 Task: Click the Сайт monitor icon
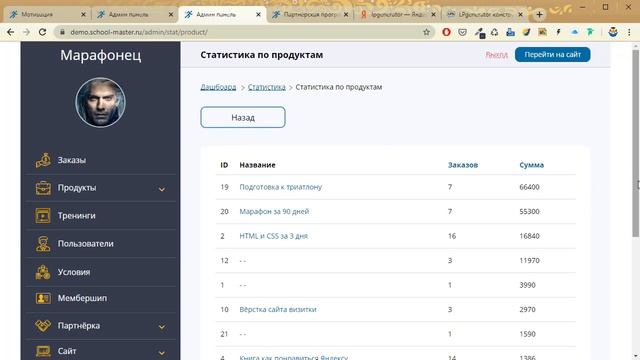(x=43, y=351)
